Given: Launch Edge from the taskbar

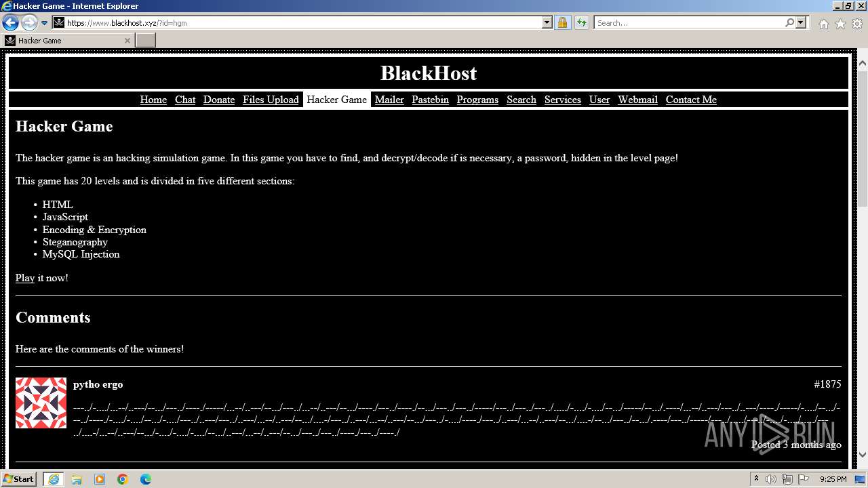Looking at the screenshot, I should (x=146, y=479).
